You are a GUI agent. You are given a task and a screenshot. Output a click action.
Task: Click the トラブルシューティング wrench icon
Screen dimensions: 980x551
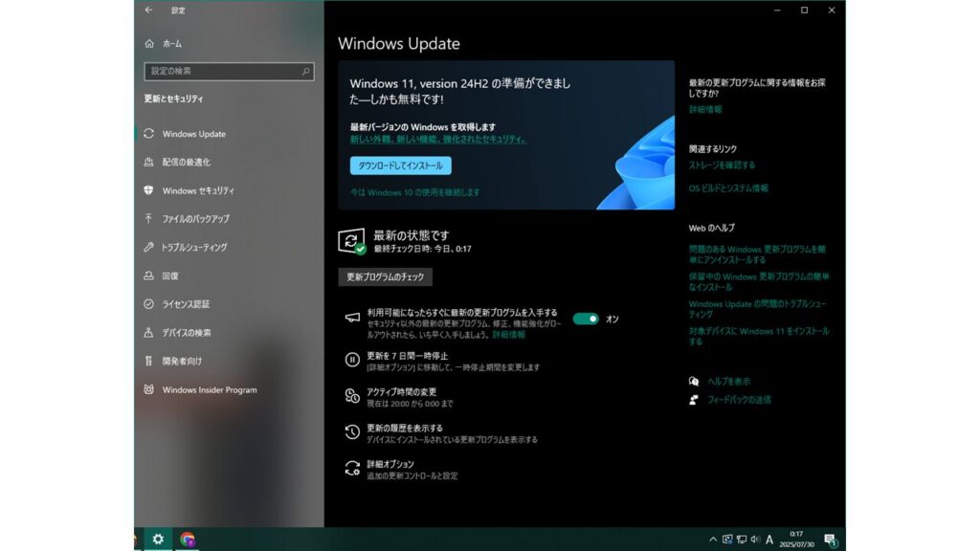[148, 247]
